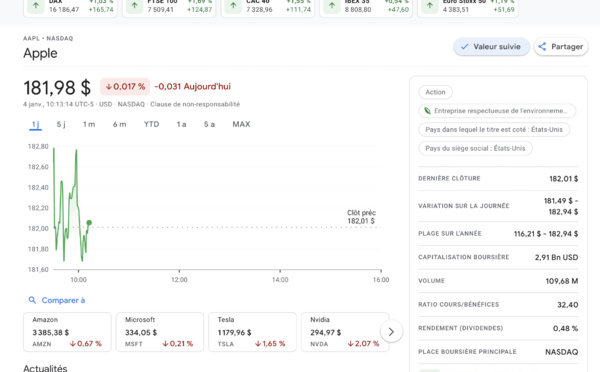The width and height of the screenshot is (600, 372).
Task: Open the DAX index card
Action: [70, 8]
